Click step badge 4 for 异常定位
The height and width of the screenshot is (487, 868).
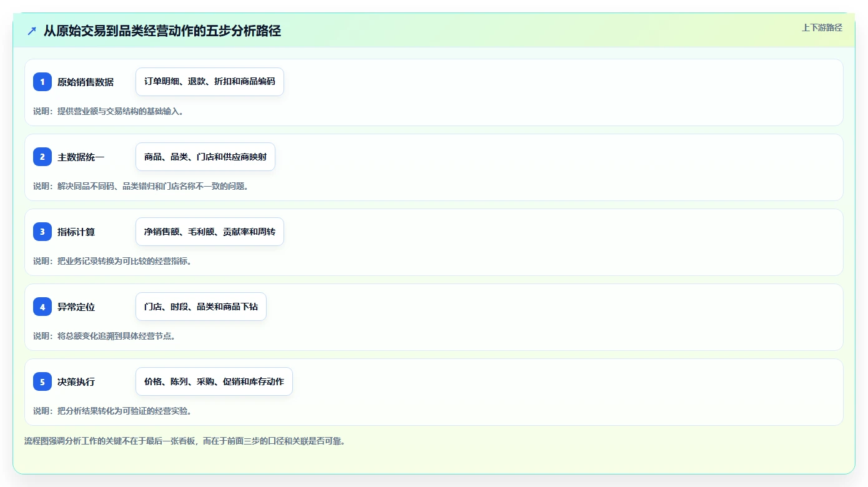coord(42,307)
